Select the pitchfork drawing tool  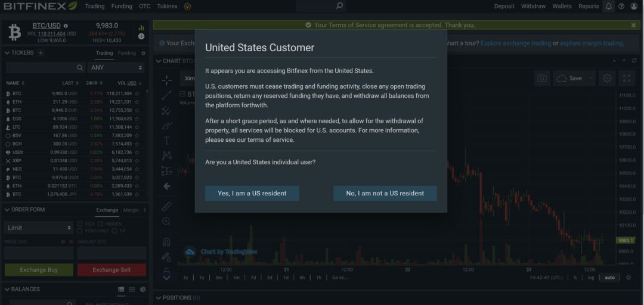click(166, 110)
